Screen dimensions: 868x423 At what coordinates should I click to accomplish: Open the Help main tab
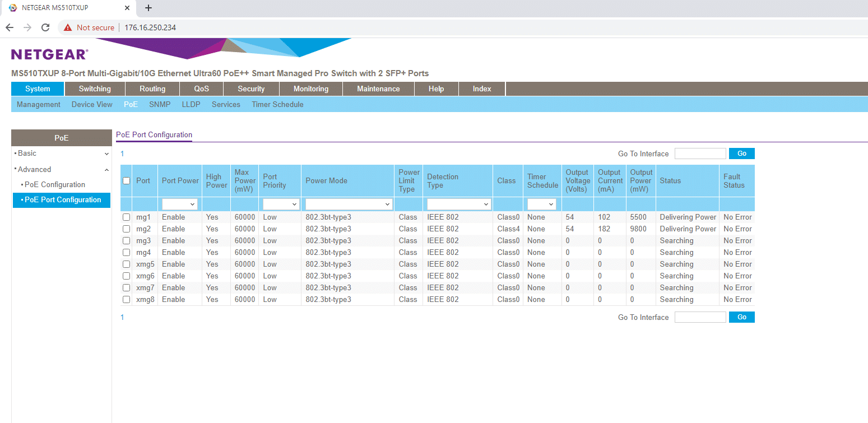437,89
